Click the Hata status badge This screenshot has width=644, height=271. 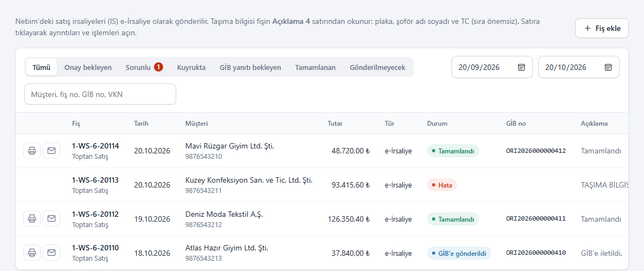[x=442, y=185]
